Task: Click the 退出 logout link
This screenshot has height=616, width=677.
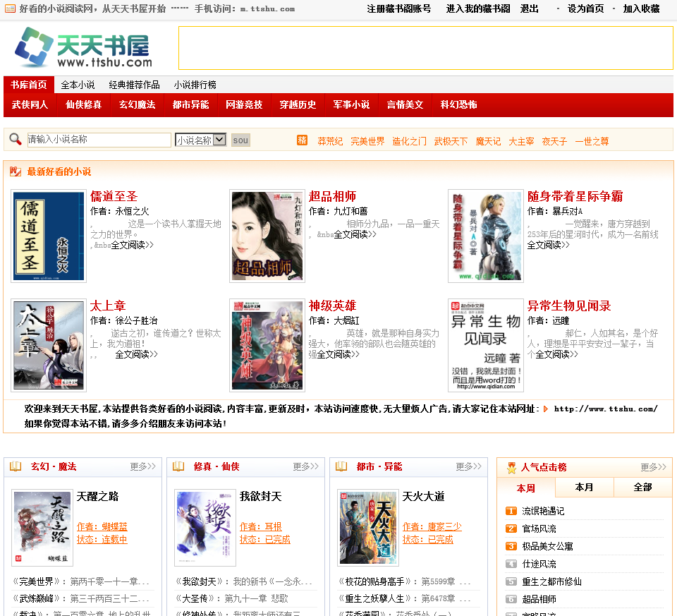Action: point(530,8)
